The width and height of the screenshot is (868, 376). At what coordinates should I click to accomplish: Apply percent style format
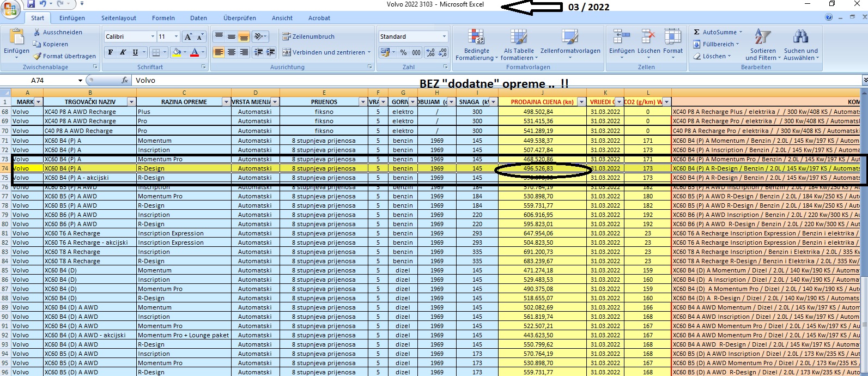(x=403, y=52)
